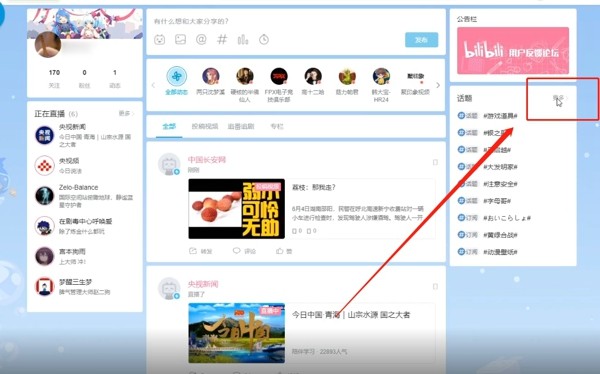Open the lychee 弱小可怜无助 video thumbnail
This screenshot has width=600, height=374.
click(x=236, y=209)
